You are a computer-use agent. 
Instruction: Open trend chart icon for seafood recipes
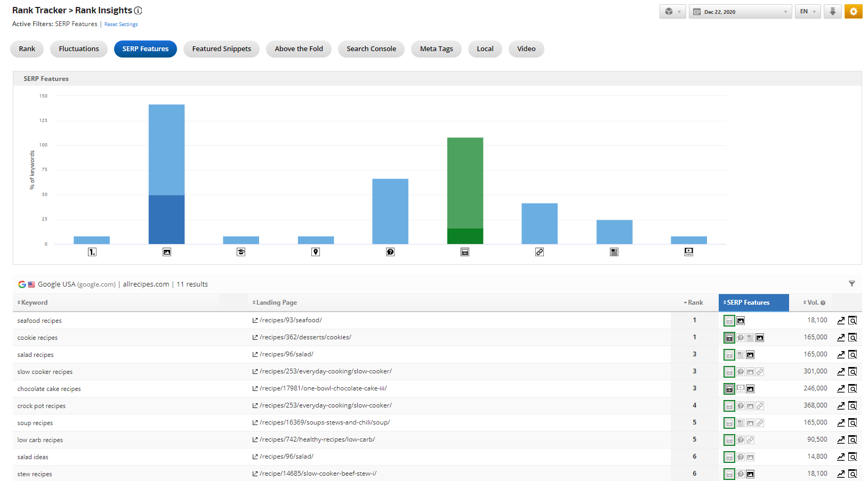tap(841, 321)
